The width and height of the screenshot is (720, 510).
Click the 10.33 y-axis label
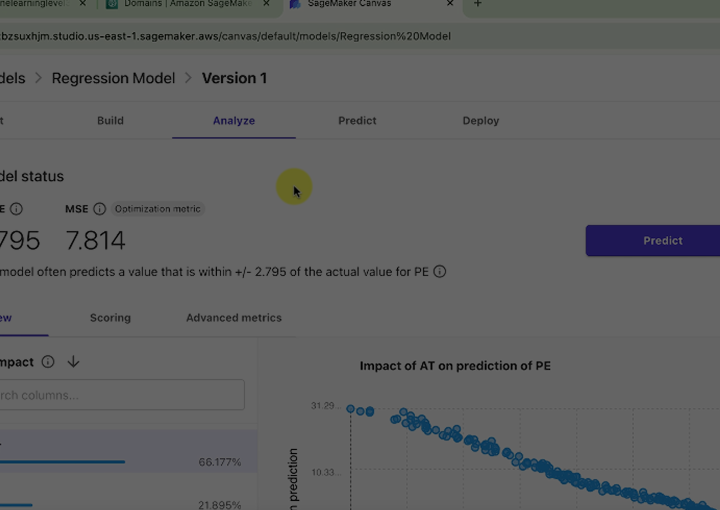[326, 472]
